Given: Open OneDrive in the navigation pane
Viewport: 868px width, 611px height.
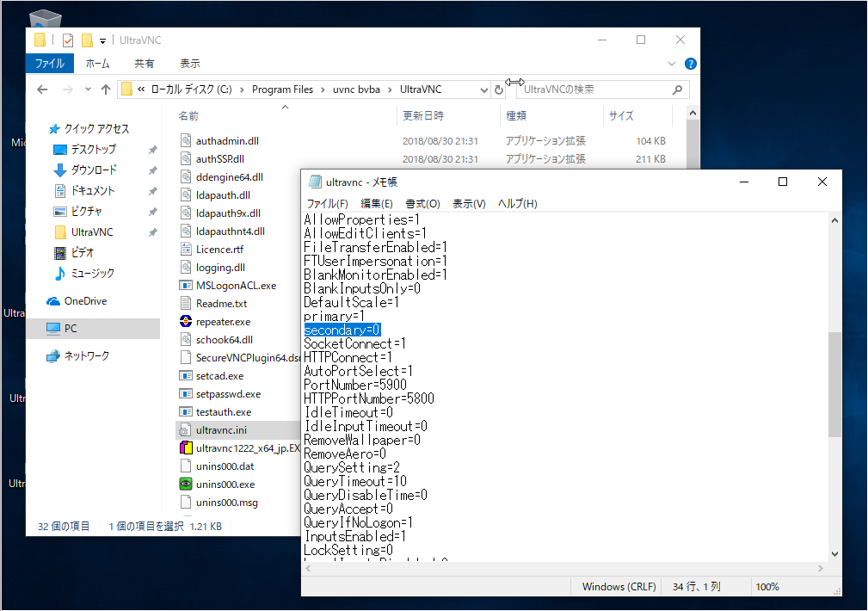Looking at the screenshot, I should tap(85, 301).
